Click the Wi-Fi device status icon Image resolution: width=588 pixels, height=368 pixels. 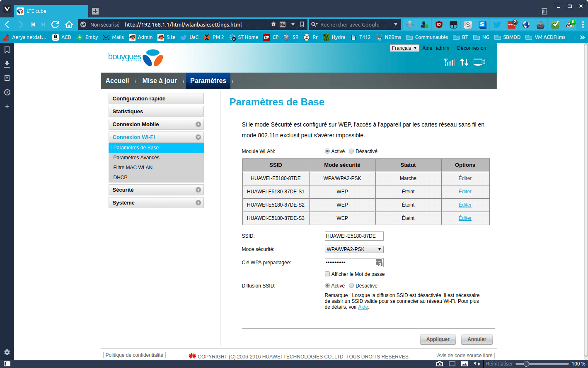click(x=479, y=62)
